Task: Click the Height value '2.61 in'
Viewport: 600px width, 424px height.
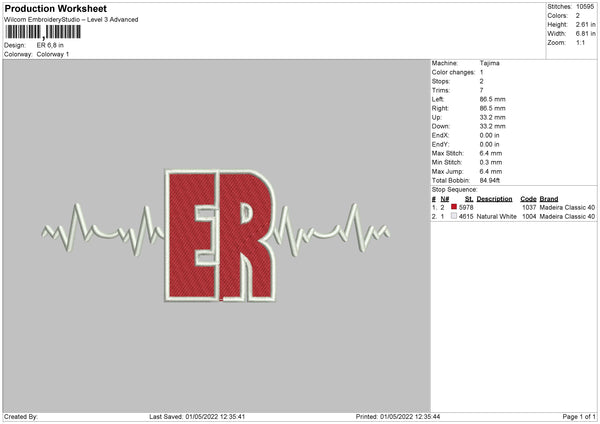Action: [585, 24]
